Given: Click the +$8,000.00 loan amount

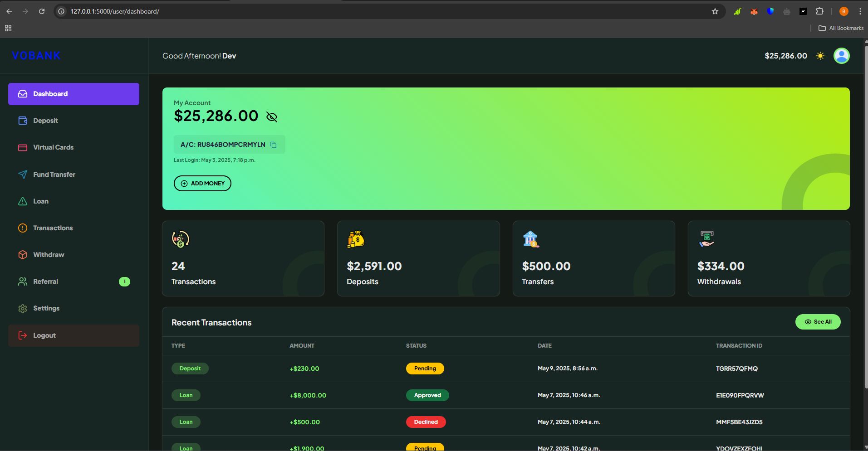Looking at the screenshot, I should pos(308,395).
